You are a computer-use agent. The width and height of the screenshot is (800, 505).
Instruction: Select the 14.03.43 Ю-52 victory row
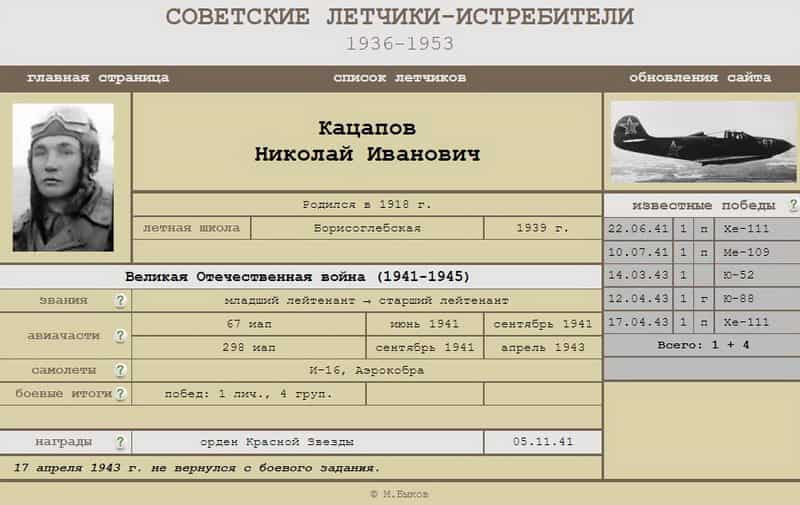(700, 275)
